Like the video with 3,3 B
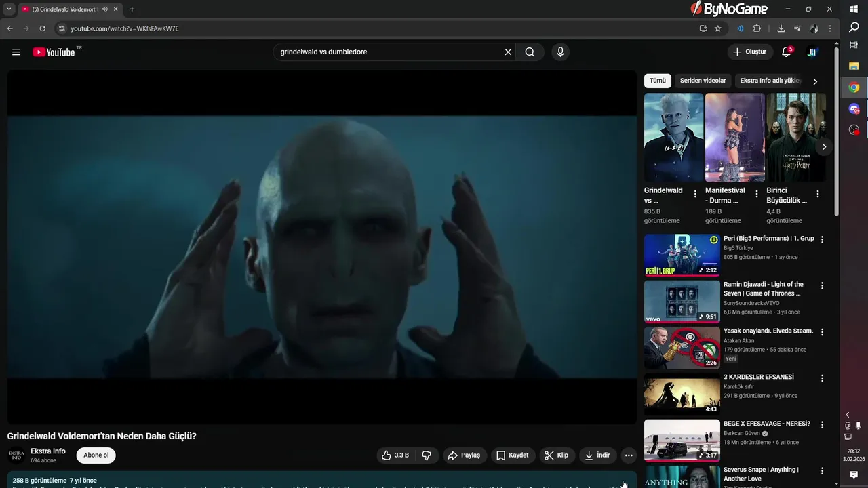 [395, 455]
